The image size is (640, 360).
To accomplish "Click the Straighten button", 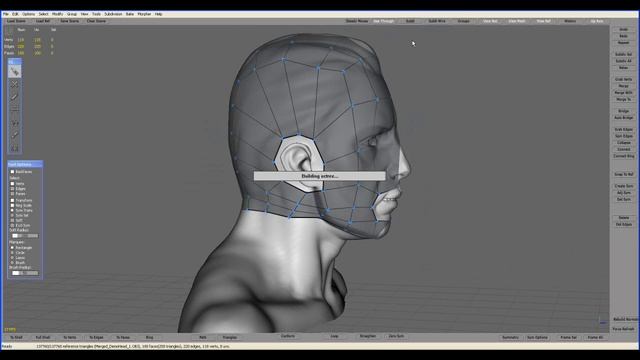I will pos(367,336).
